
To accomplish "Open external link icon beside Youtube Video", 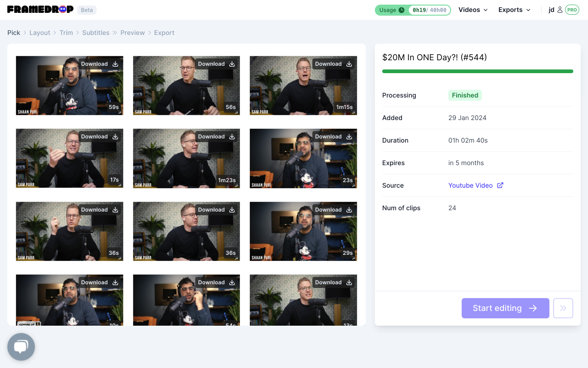I will (x=500, y=185).
